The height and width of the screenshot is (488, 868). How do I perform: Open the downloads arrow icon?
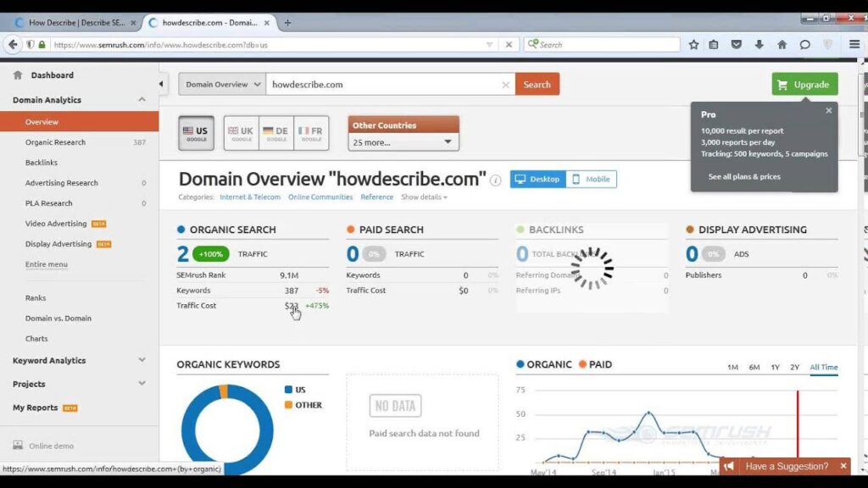coord(759,44)
